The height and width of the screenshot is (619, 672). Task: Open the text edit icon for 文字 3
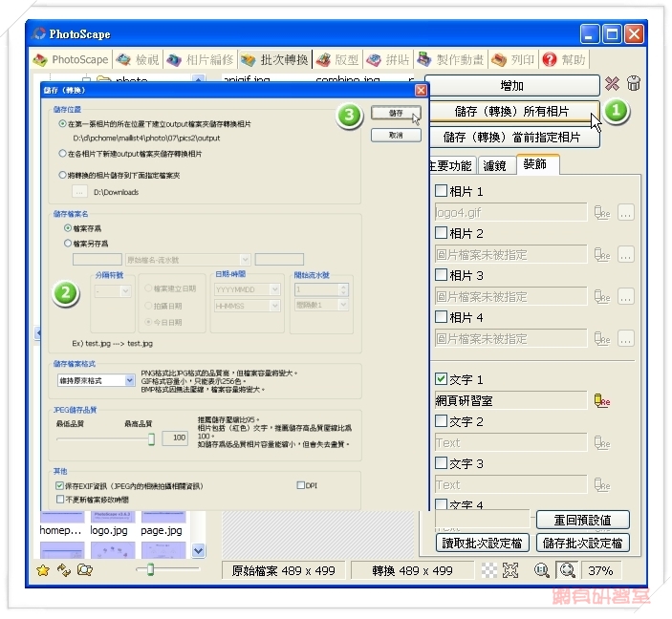coord(601,484)
